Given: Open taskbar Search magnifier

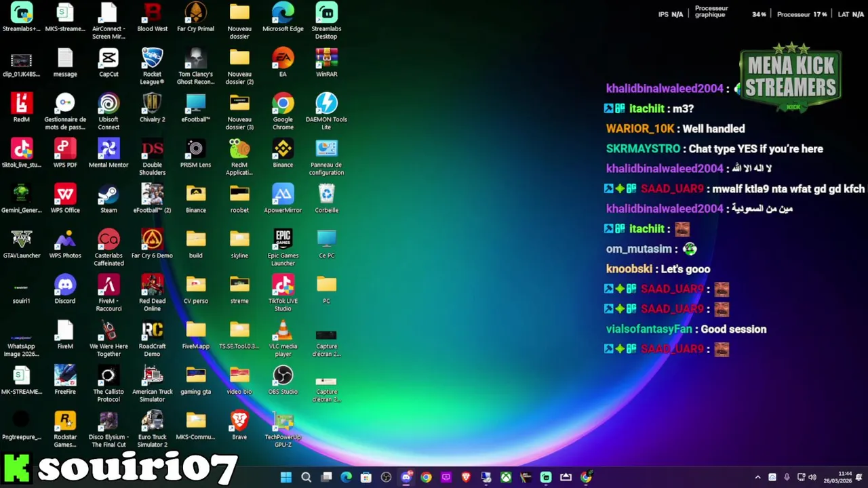Looking at the screenshot, I should tap(306, 477).
